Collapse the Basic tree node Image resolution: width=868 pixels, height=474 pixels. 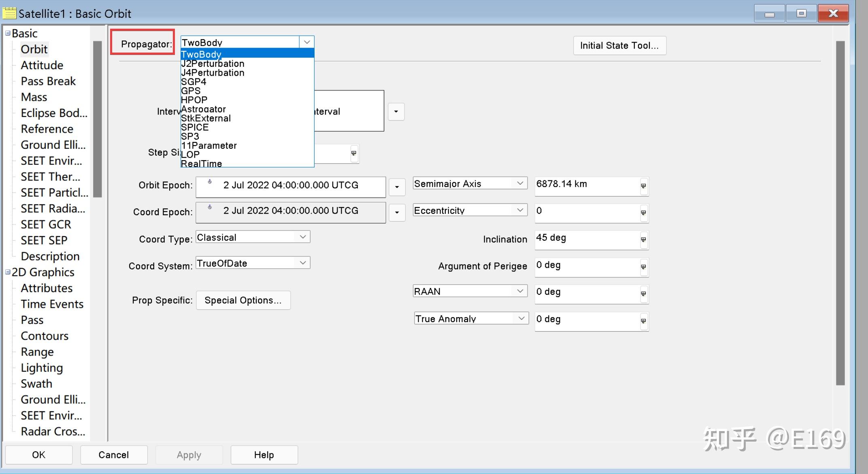pos(8,33)
